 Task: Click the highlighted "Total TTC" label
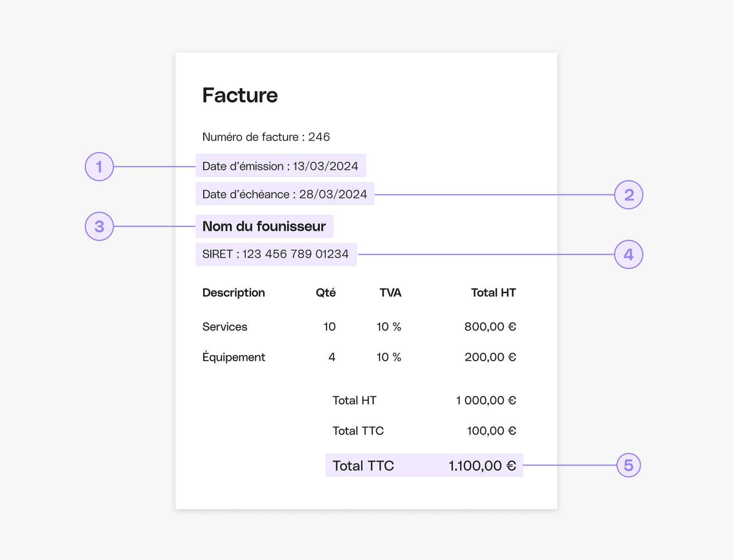[x=363, y=465]
